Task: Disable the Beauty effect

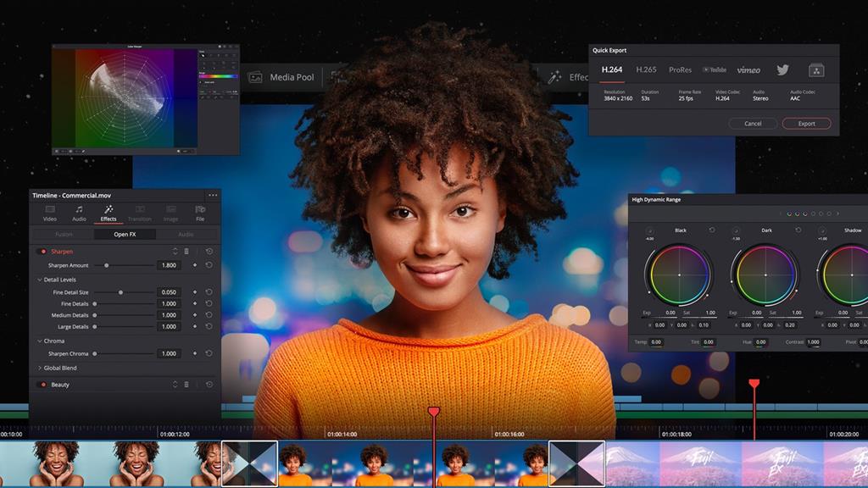Action: coord(46,383)
